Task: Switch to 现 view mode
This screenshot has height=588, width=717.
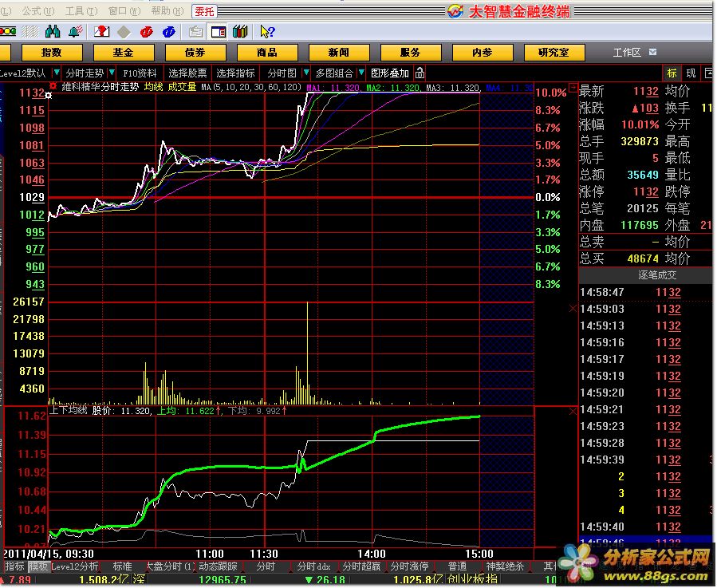Action: pos(691,73)
